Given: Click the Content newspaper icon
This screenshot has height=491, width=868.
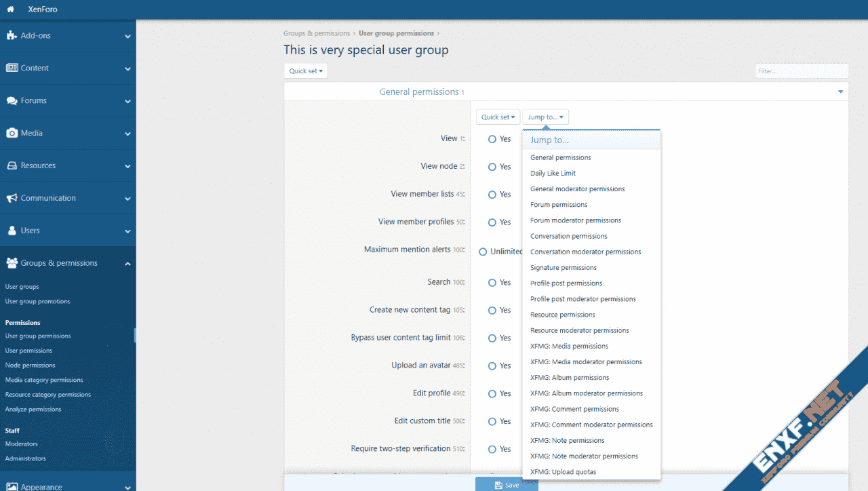Looking at the screenshot, I should pyautogui.click(x=12, y=68).
